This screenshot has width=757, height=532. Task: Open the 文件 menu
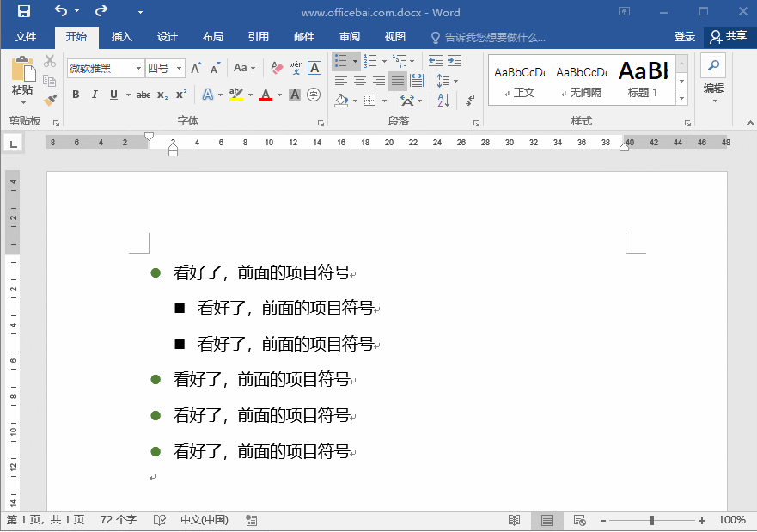pos(26,37)
